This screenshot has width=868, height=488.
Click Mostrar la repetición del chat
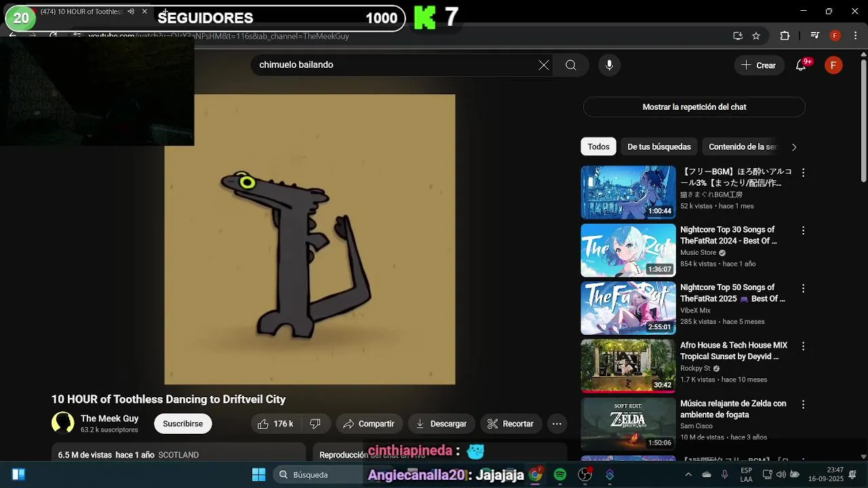[694, 107]
